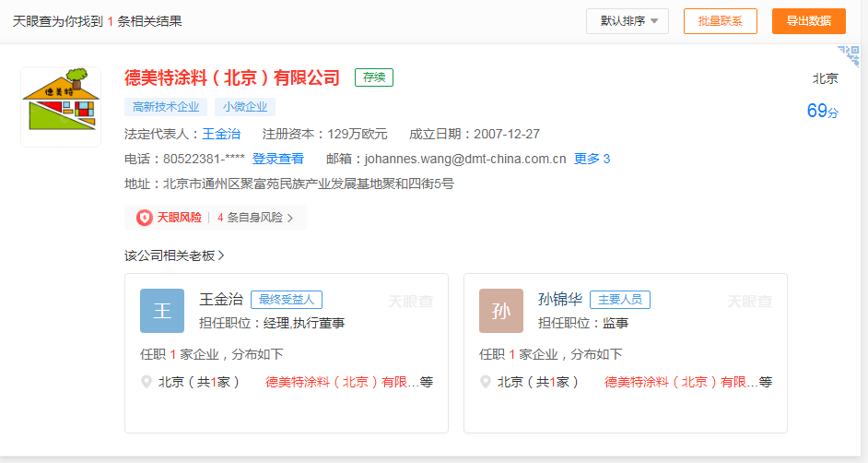Click the registered capital 129万欧元

coord(357,134)
